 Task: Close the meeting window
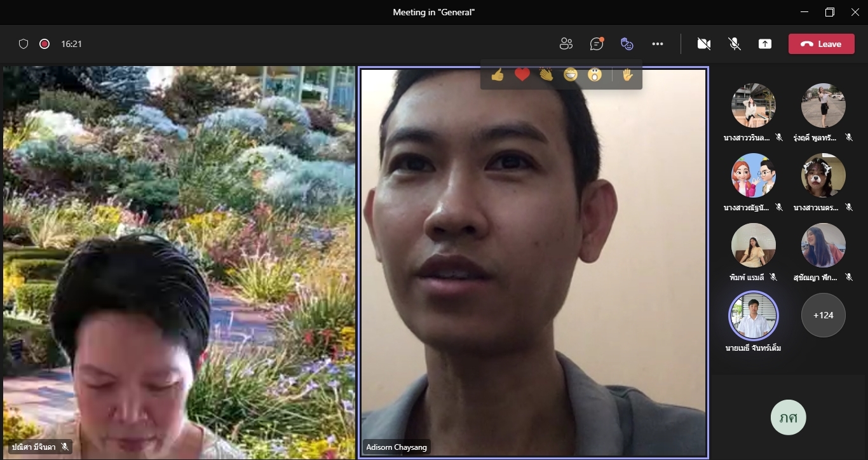point(854,12)
